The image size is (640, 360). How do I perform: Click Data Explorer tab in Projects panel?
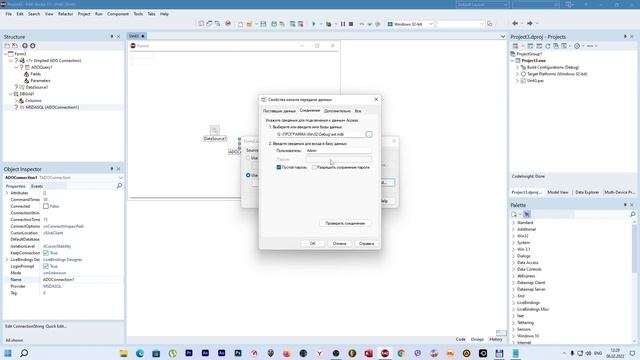(x=587, y=192)
